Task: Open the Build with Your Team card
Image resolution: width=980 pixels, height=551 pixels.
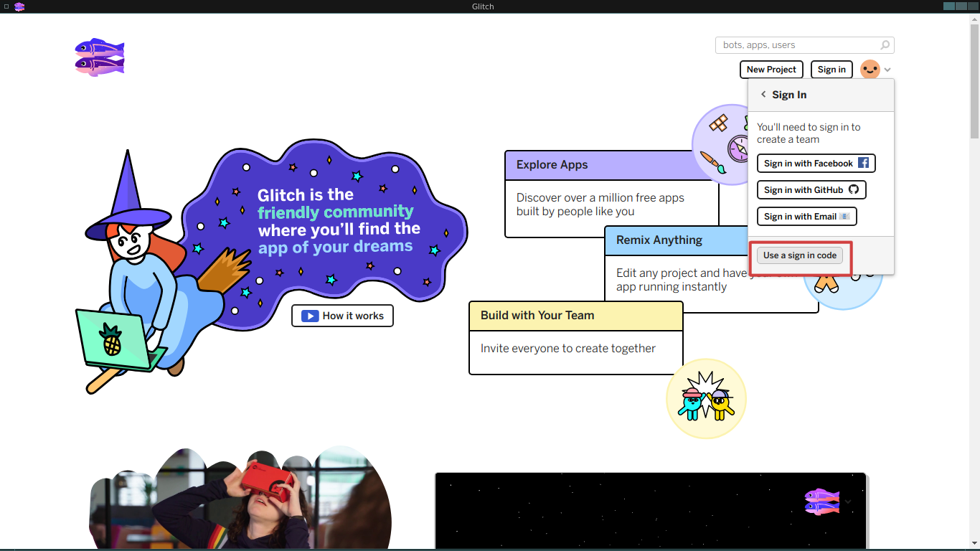Action: [x=576, y=337]
